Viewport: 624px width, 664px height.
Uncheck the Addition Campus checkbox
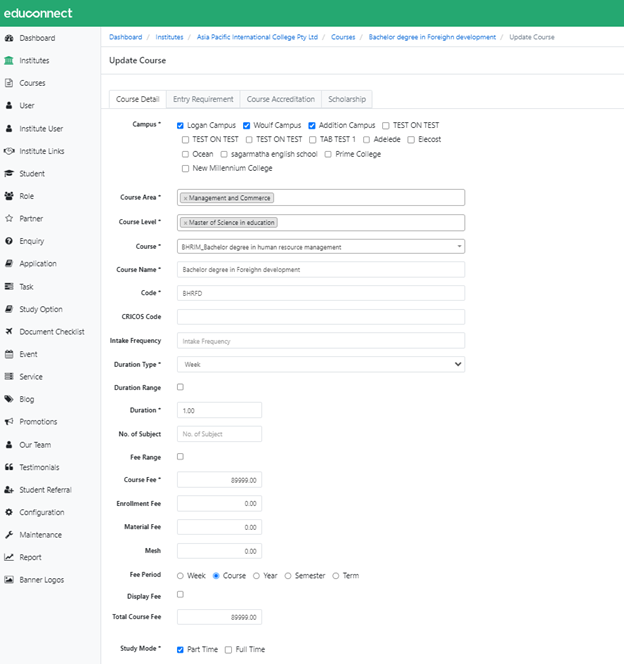pyautogui.click(x=312, y=125)
